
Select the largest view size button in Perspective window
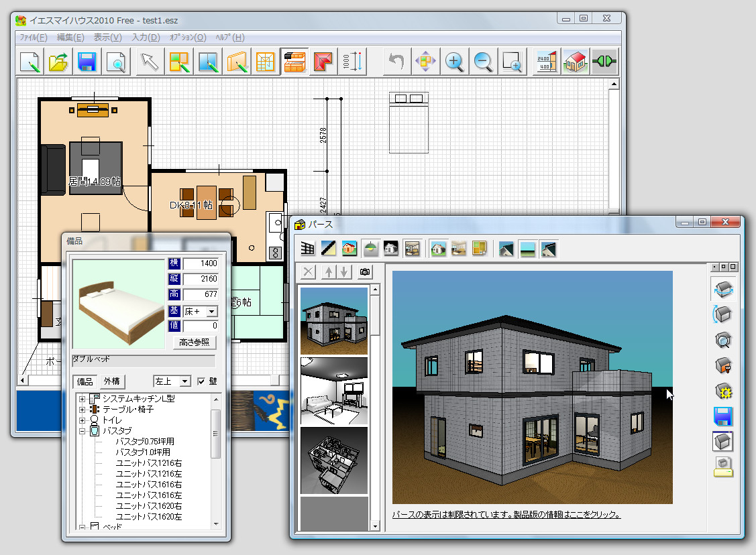pyautogui.click(x=733, y=267)
